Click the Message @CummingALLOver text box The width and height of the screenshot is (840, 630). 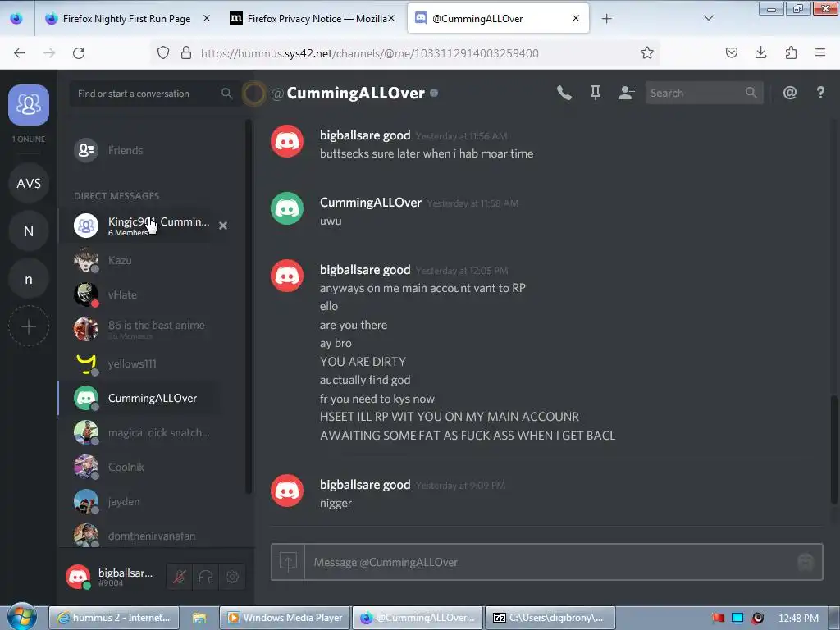549,562
